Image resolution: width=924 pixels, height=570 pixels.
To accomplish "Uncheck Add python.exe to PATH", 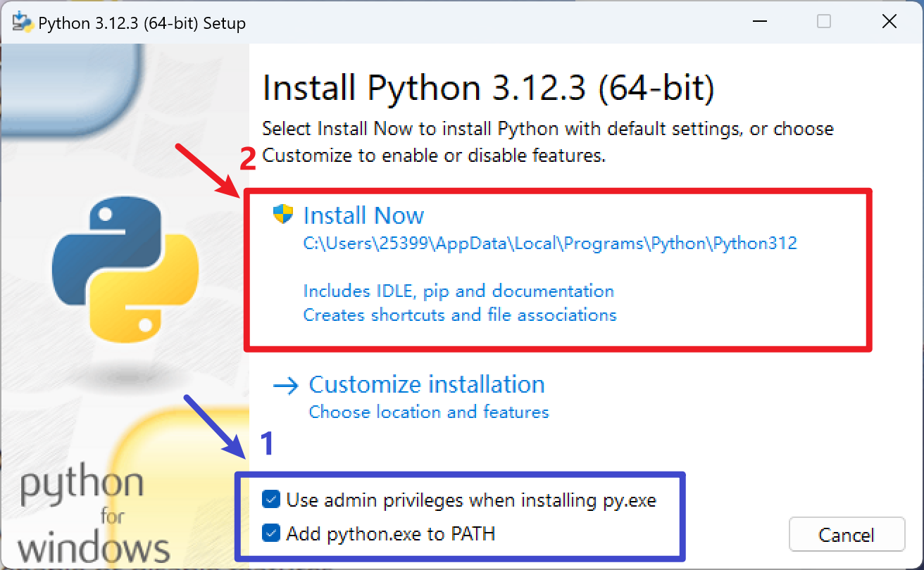I will [x=271, y=533].
